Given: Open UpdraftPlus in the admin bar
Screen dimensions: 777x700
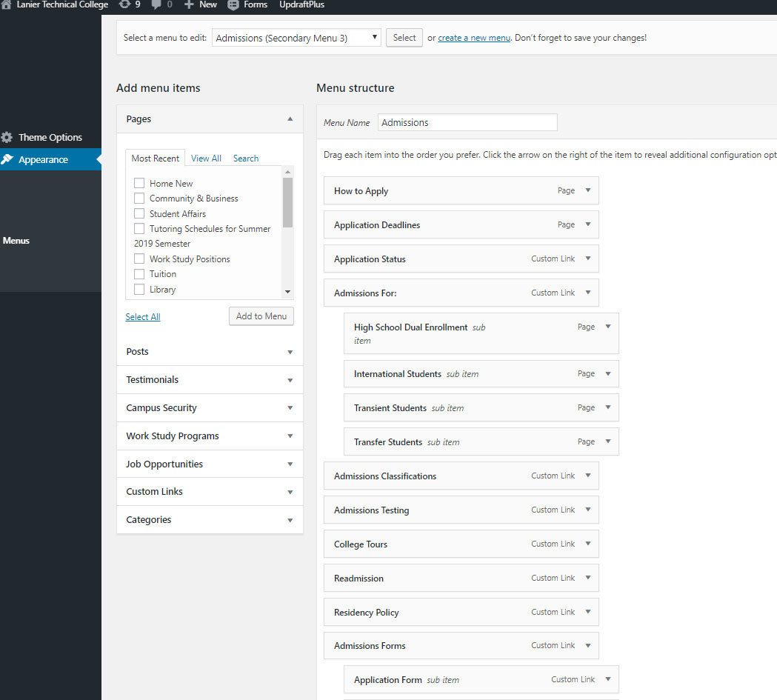Looking at the screenshot, I should [301, 4].
